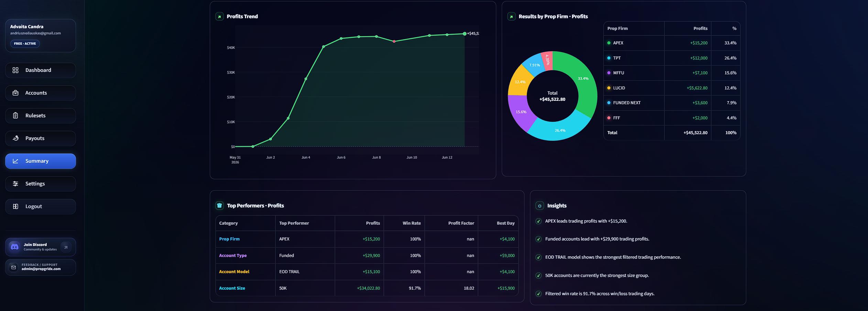Click the Dashboard grid icon
The width and height of the screenshot is (868, 311).
point(15,70)
